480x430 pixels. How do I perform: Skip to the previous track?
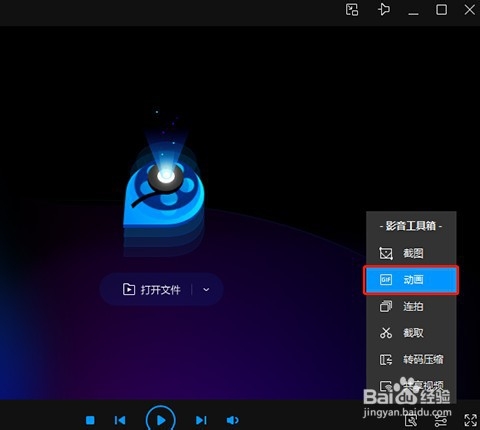click(120, 420)
